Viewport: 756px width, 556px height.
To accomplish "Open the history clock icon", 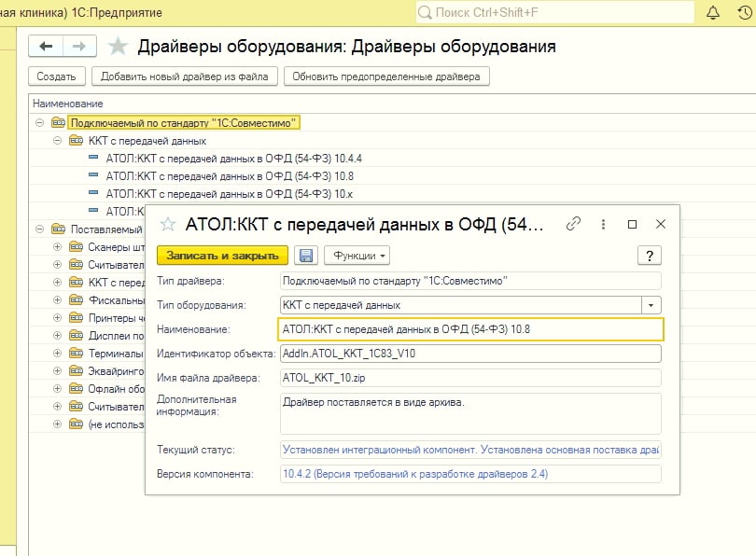I will click(x=745, y=12).
